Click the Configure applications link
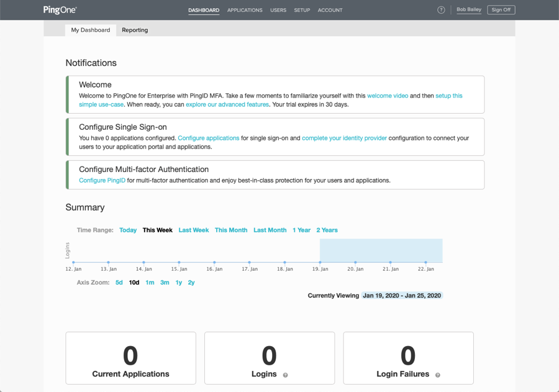 coord(208,138)
